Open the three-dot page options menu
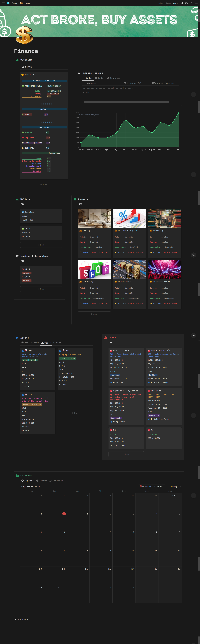 point(196,3)
